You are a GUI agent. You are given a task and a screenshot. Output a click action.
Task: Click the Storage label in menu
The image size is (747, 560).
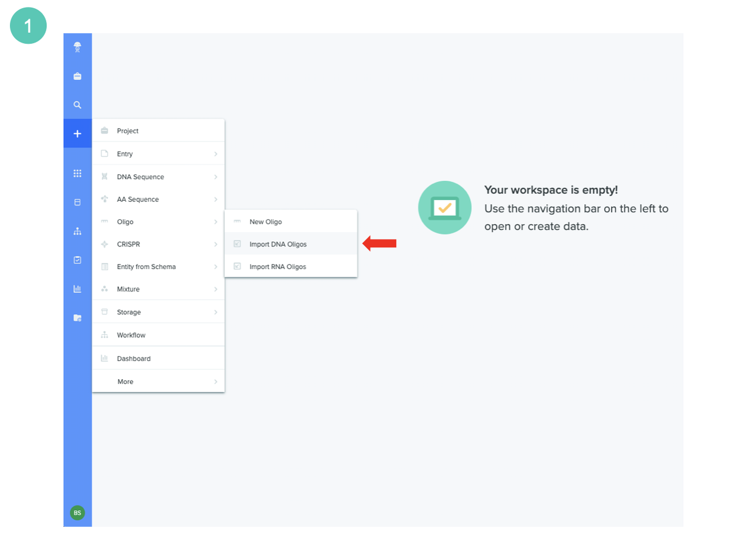tap(129, 312)
